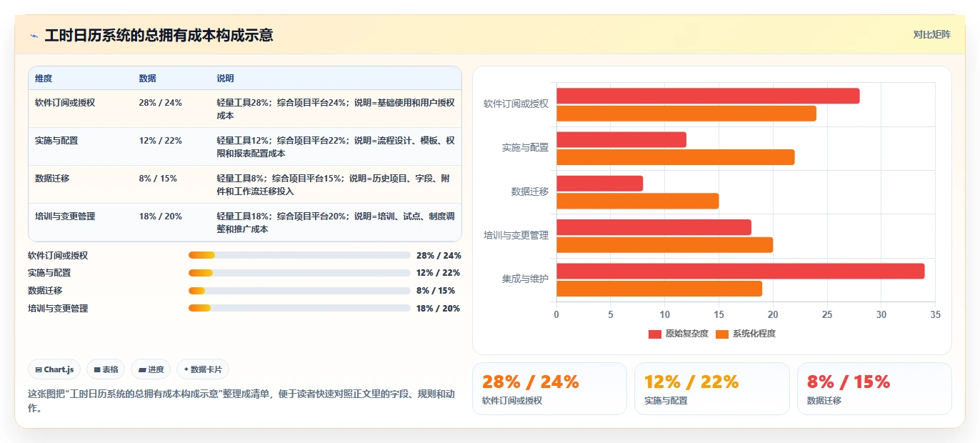Click the caption paragraph starting 这张图把
The width and height of the screenshot is (980, 443).
241,401
